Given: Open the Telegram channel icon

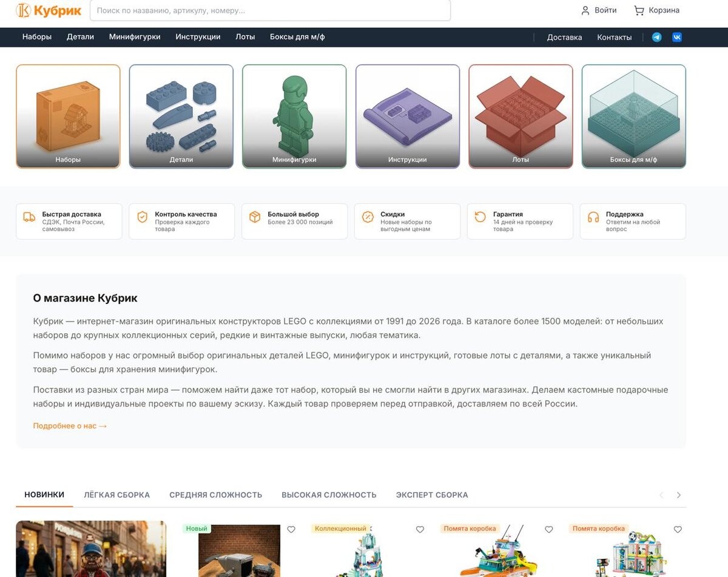Looking at the screenshot, I should click(x=656, y=37).
